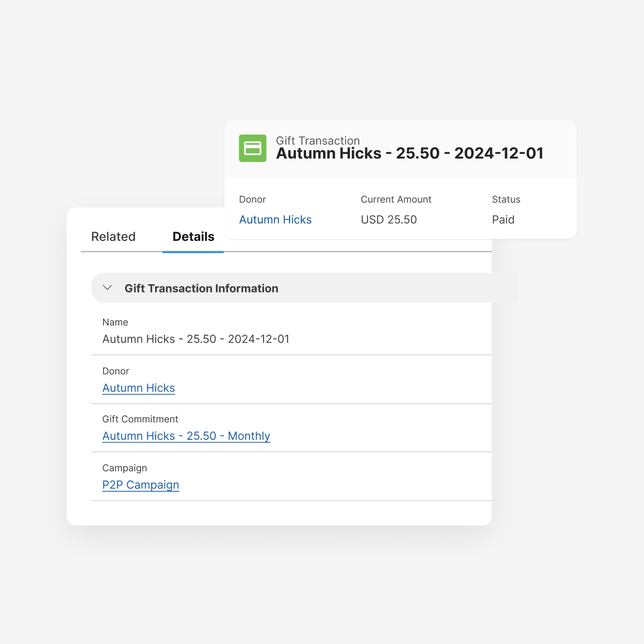Collapse the Gift Transaction Information section chevron
This screenshot has width=644, height=644.
click(107, 288)
